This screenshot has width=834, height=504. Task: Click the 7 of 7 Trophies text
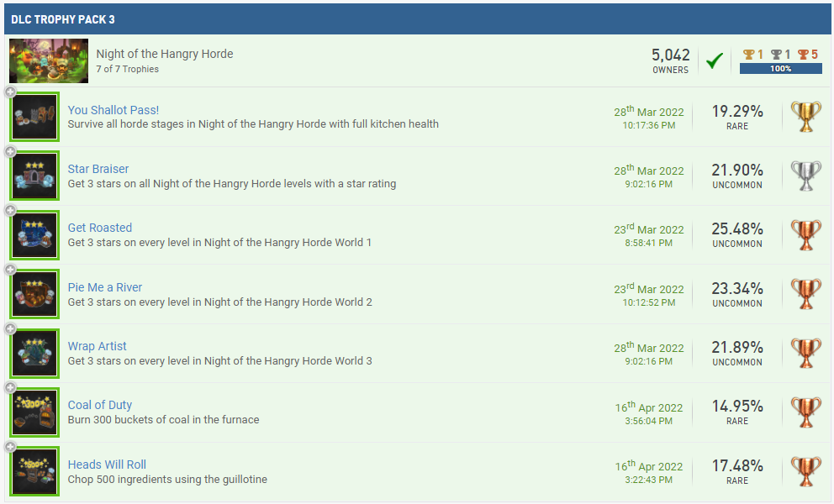point(127,69)
